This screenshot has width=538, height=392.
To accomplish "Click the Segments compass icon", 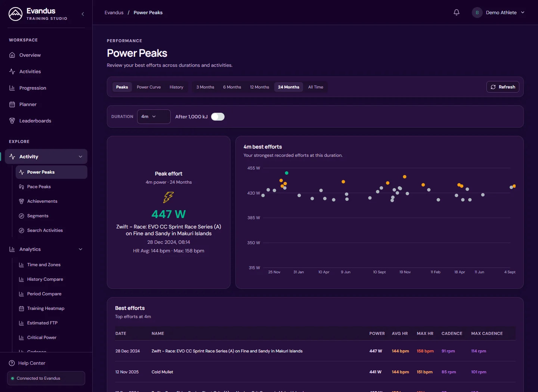I will [x=21, y=216].
